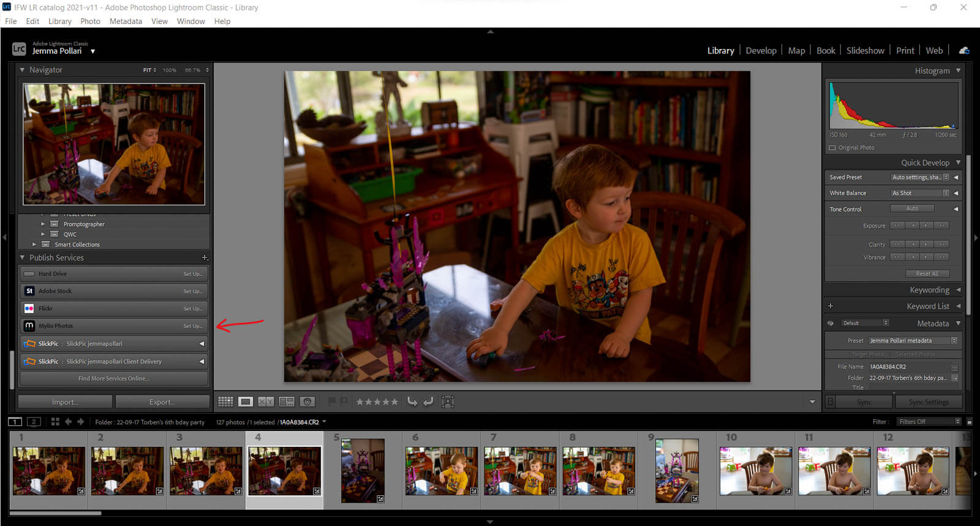980x526 pixels.
Task: Open the White Balance dropdown
Action: (920, 193)
